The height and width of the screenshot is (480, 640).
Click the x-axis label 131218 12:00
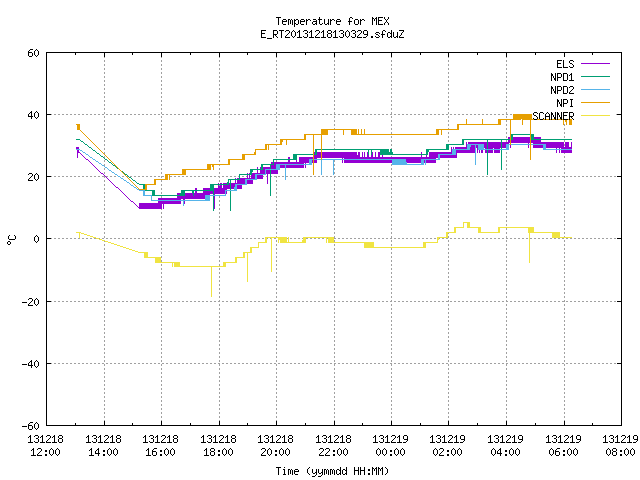click(x=45, y=446)
